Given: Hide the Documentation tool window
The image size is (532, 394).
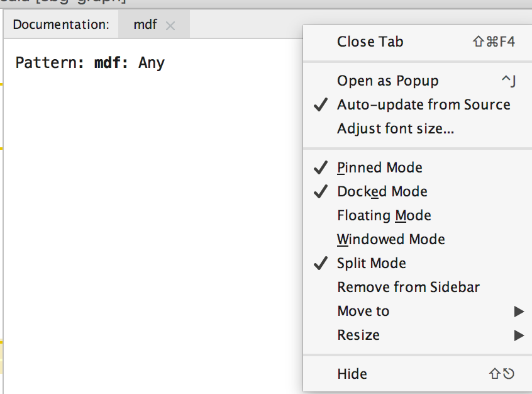Looking at the screenshot, I should pyautogui.click(x=352, y=374).
